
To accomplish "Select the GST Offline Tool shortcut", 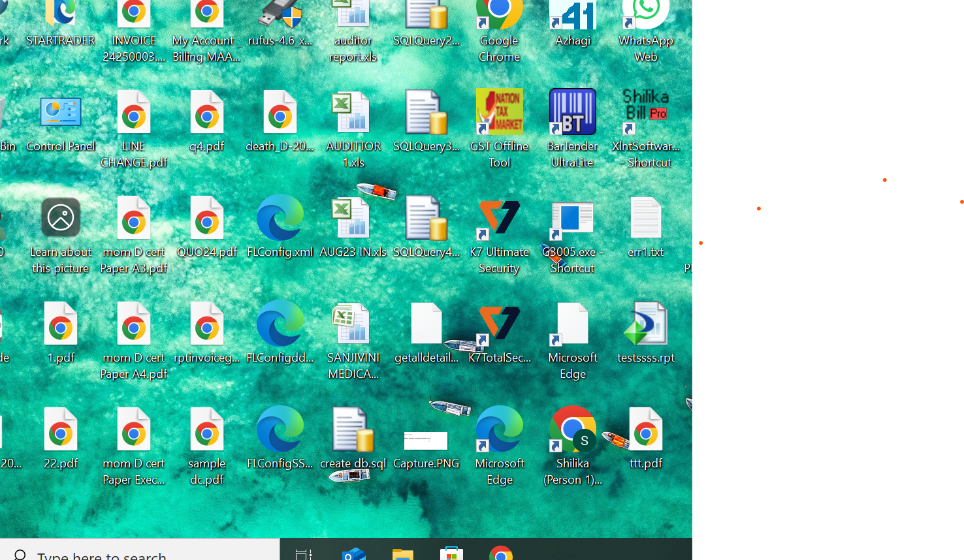I will pos(500,113).
